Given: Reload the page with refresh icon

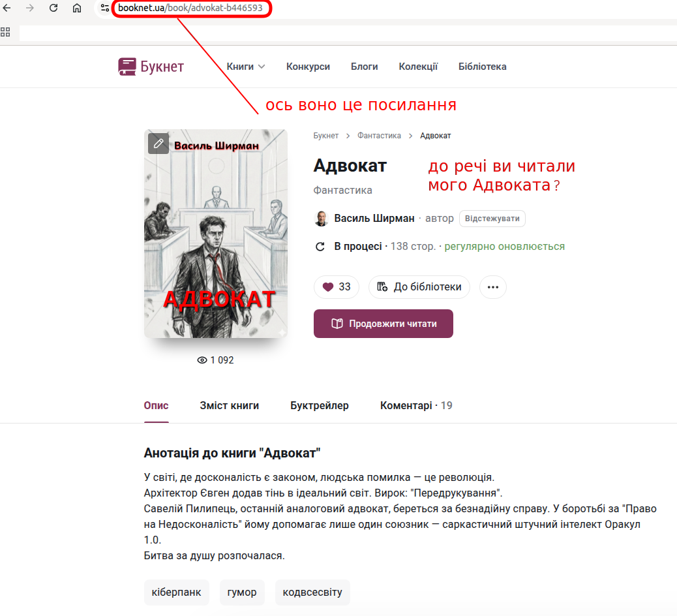Looking at the screenshot, I should (x=53, y=8).
